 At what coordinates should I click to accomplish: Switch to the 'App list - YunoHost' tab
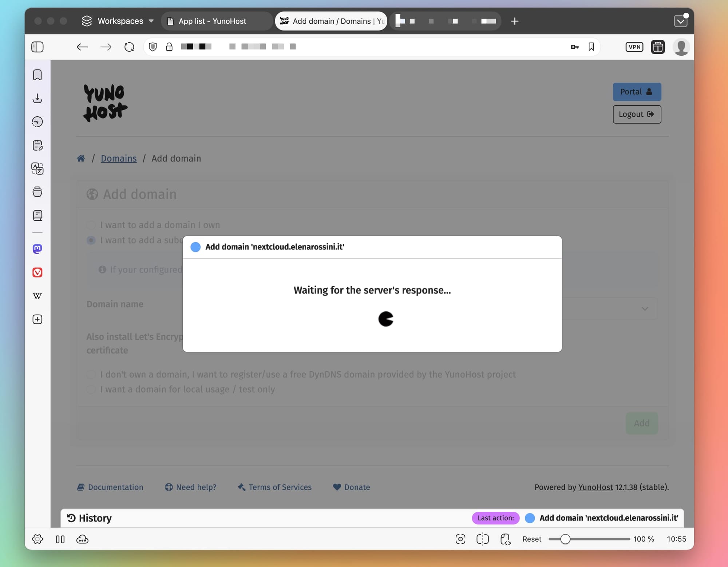216,21
